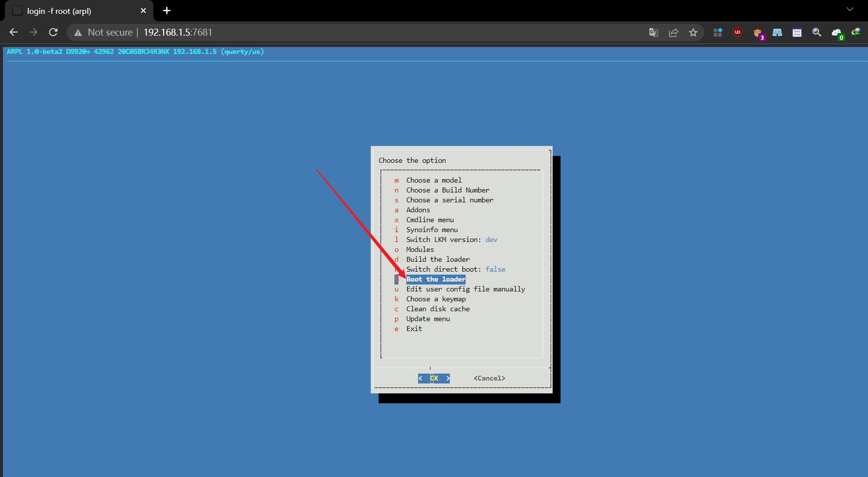868x477 pixels.
Task: Open the tab search dropdown chevron
Action: coord(850,9)
